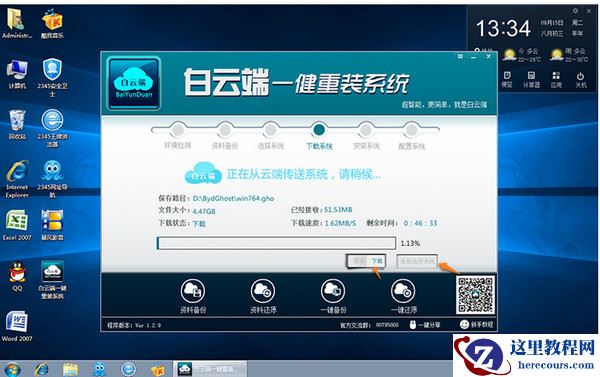Image resolution: width=600 pixels, height=377 pixels.
Task: Open the 计算机 computer desktop icon
Action: tap(17, 73)
